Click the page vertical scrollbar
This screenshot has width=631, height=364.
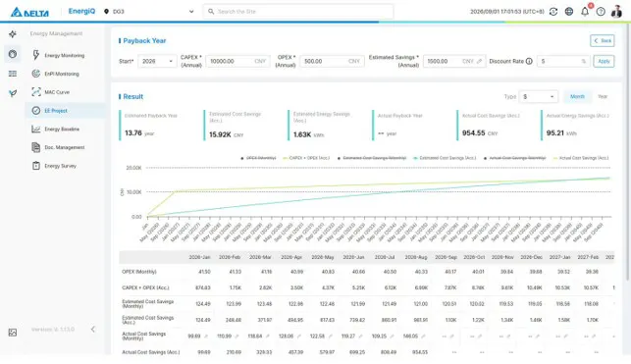628,153
